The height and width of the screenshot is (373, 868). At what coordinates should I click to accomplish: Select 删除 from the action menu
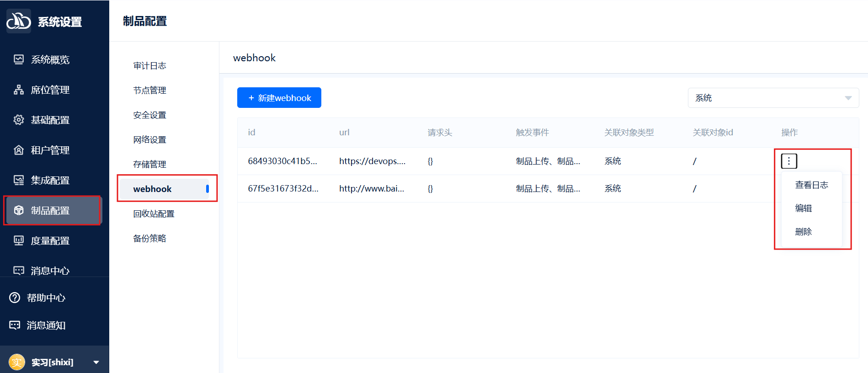(x=803, y=231)
